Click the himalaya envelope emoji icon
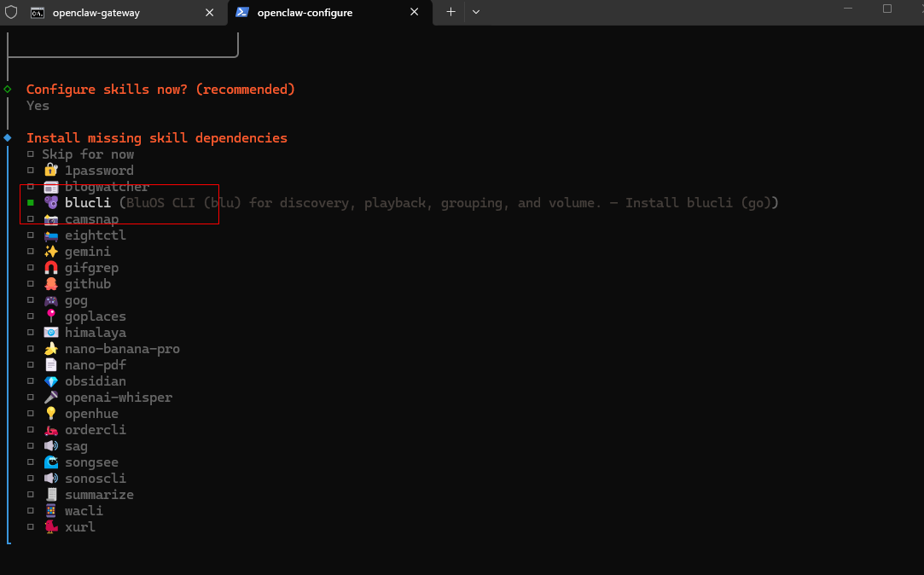The image size is (924, 575). click(x=51, y=332)
